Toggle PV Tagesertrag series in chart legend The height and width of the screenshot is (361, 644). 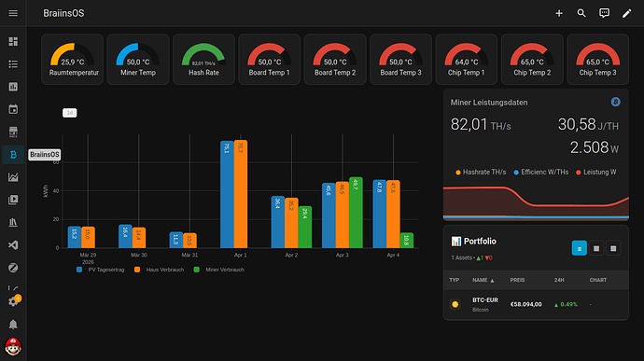pyautogui.click(x=100, y=270)
